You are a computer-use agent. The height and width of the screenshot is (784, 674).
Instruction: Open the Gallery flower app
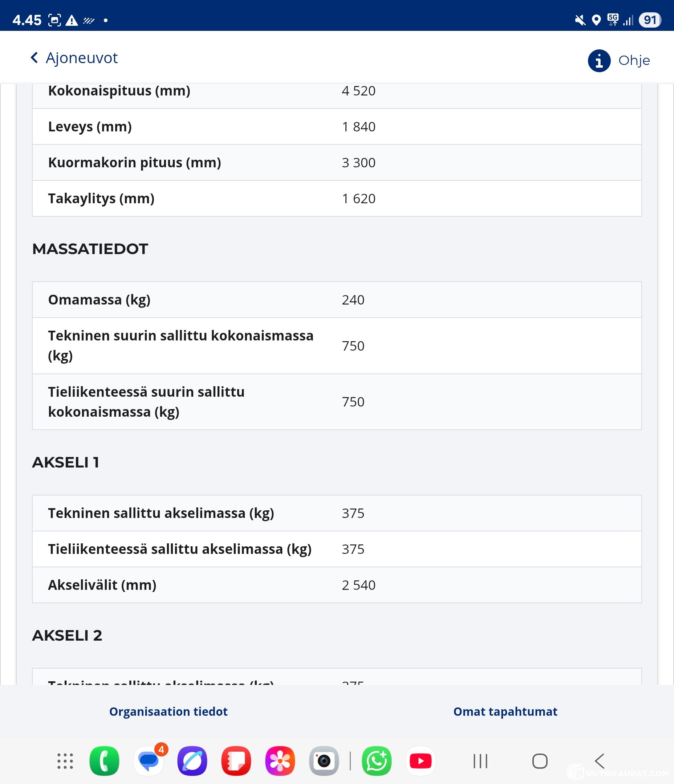280,760
